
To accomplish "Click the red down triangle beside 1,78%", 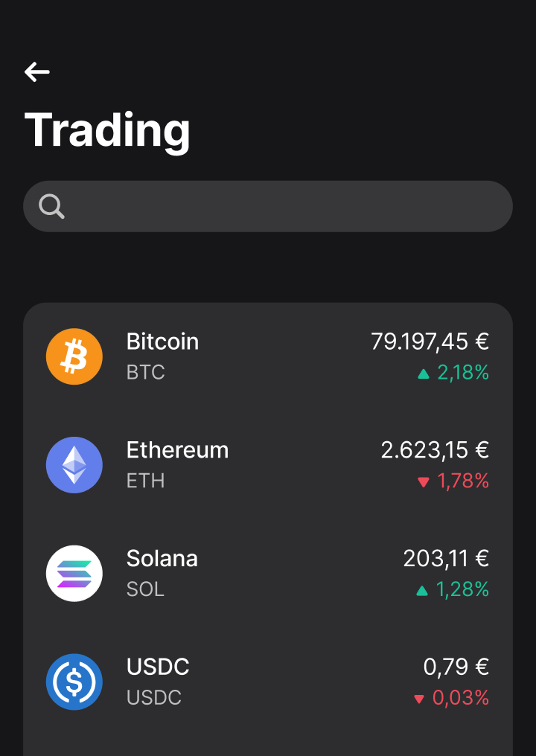I will pos(424,482).
